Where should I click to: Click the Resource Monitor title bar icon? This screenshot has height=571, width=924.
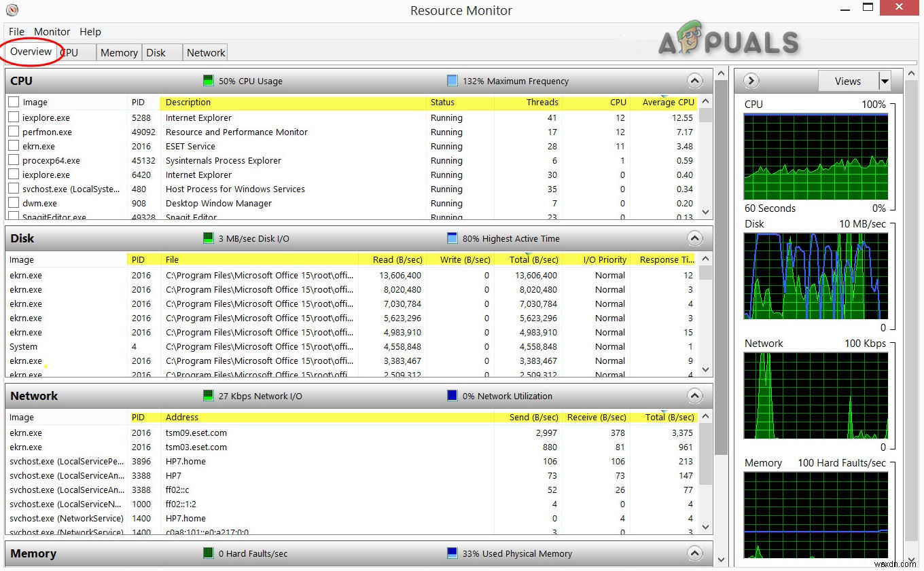click(x=11, y=10)
